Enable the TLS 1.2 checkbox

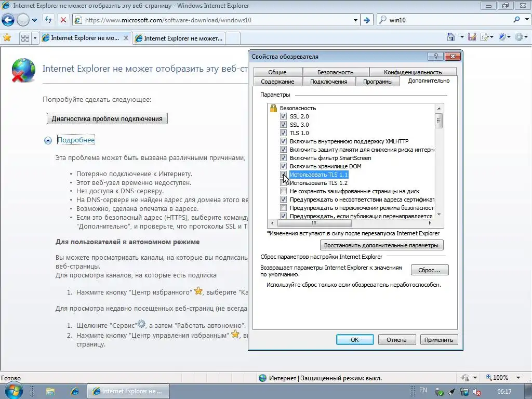(283, 182)
